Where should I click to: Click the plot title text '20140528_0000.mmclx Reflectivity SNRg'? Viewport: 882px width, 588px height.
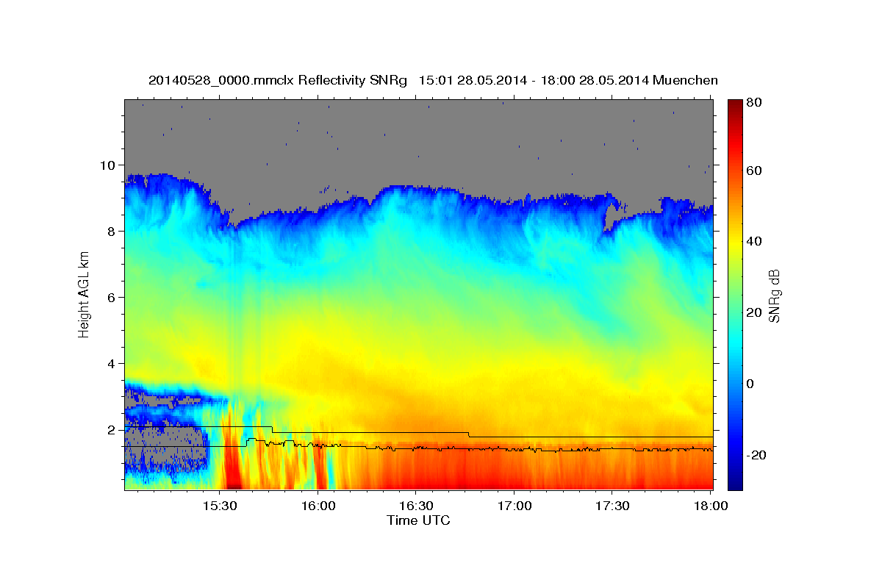tap(278, 80)
